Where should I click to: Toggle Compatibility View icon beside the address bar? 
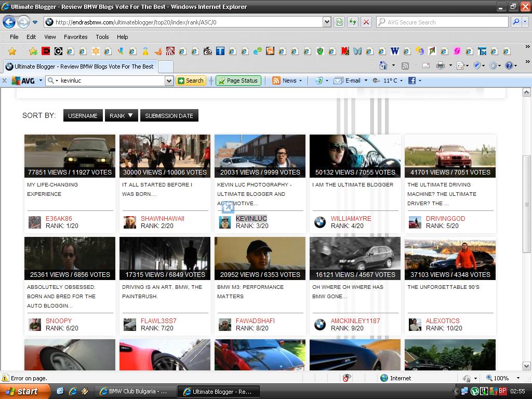coord(339,22)
